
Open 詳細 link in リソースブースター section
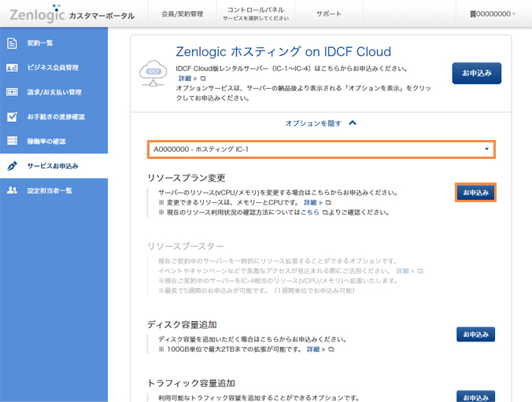click(x=405, y=271)
